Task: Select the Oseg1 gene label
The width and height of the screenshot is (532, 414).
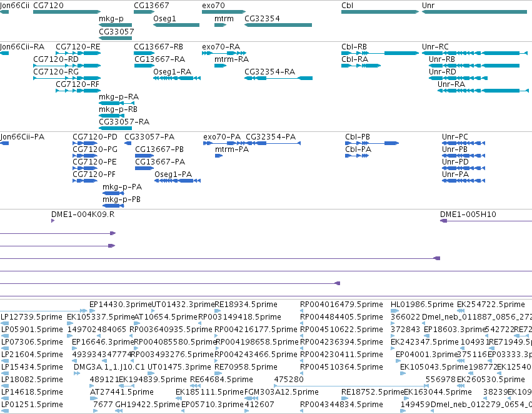Action: (x=164, y=19)
